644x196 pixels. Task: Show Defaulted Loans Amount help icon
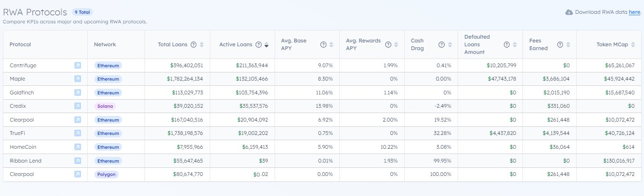(x=506, y=44)
